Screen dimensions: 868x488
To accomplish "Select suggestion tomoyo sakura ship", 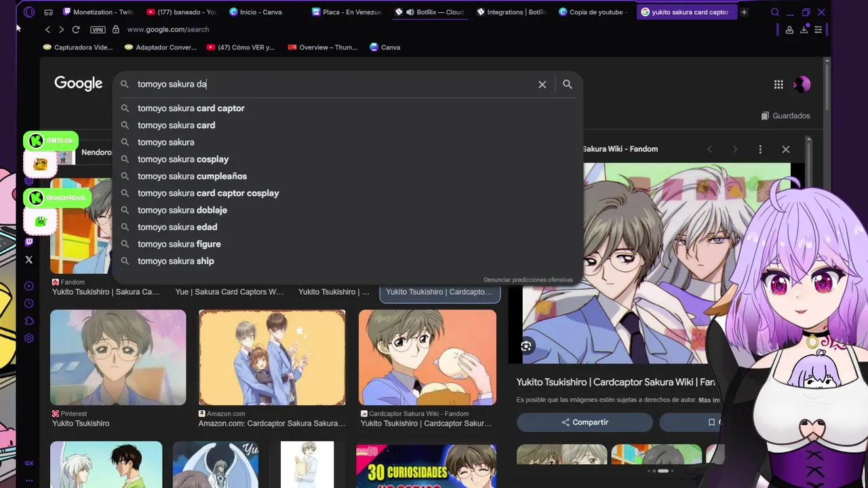I will pos(347,261).
